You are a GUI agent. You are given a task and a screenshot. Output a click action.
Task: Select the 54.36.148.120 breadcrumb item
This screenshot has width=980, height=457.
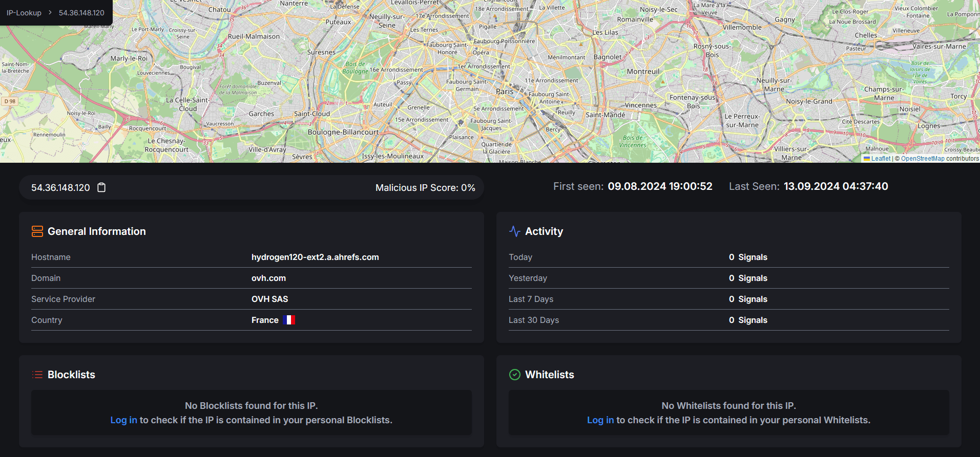(x=81, y=13)
